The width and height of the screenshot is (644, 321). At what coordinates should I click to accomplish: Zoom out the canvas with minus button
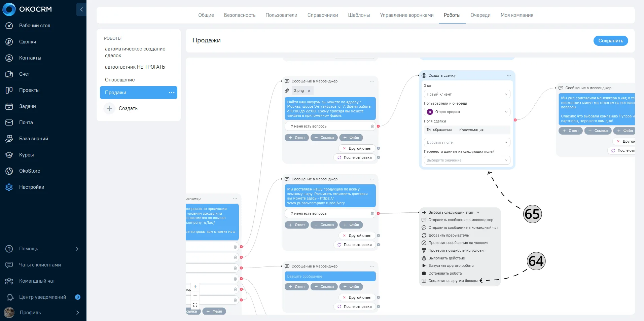click(x=195, y=296)
